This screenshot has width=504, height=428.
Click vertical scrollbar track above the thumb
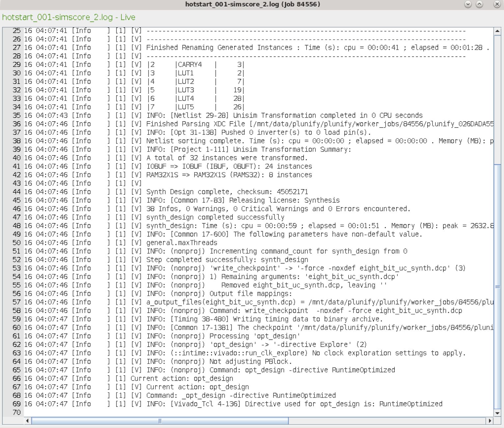coord(497,99)
